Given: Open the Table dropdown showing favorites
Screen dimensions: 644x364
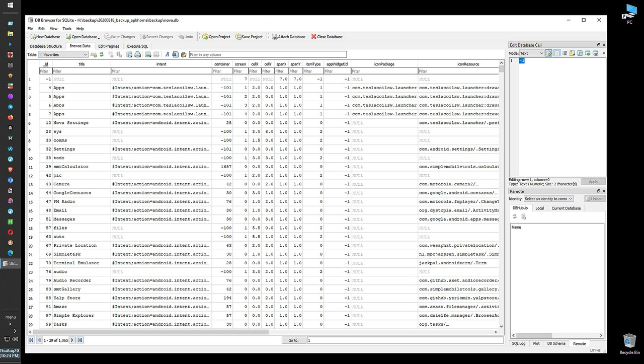Looking at the screenshot, I should [63, 54].
